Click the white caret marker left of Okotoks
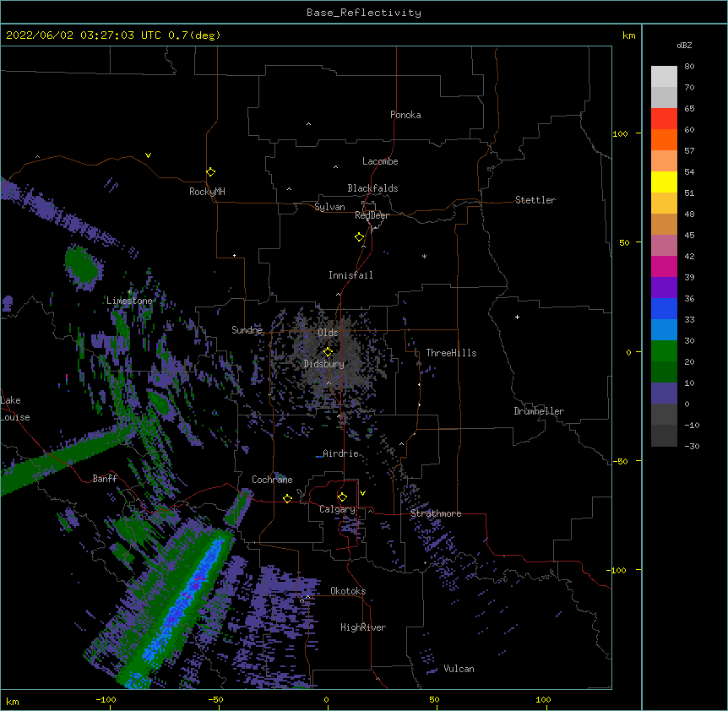This screenshot has height=711, width=728. pos(307,597)
